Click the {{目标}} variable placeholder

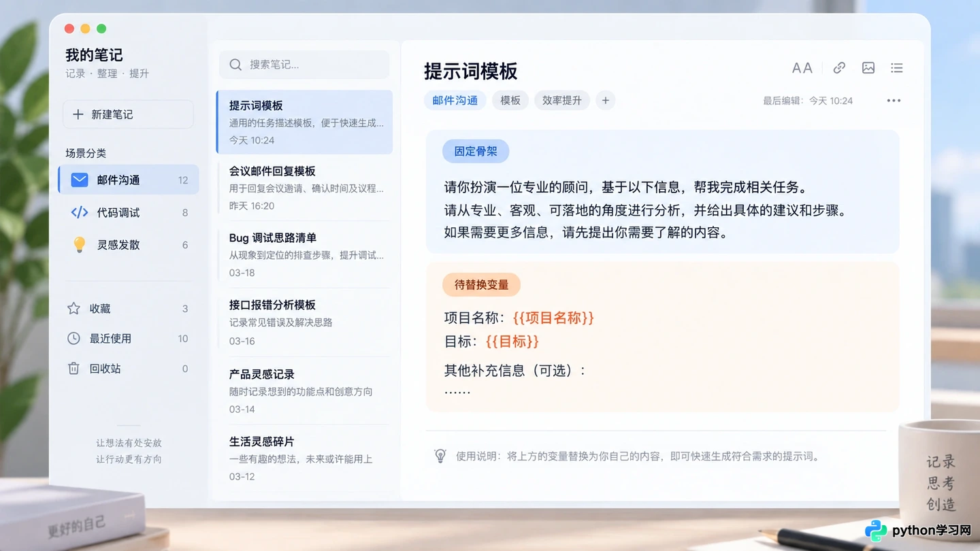(x=512, y=341)
